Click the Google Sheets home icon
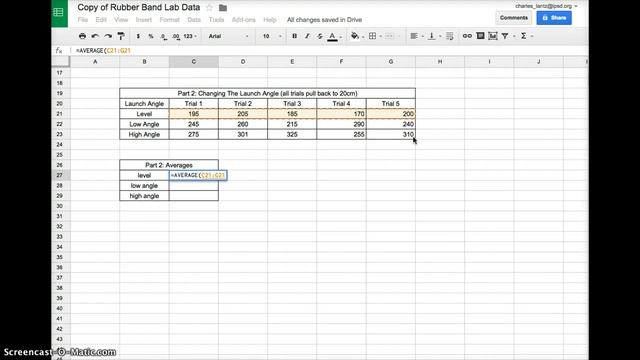 click(59, 12)
